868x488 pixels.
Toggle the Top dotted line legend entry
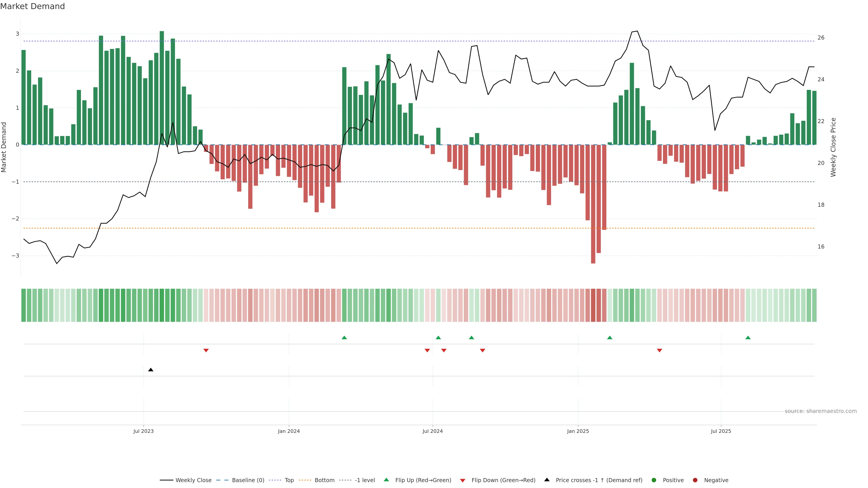289,480
